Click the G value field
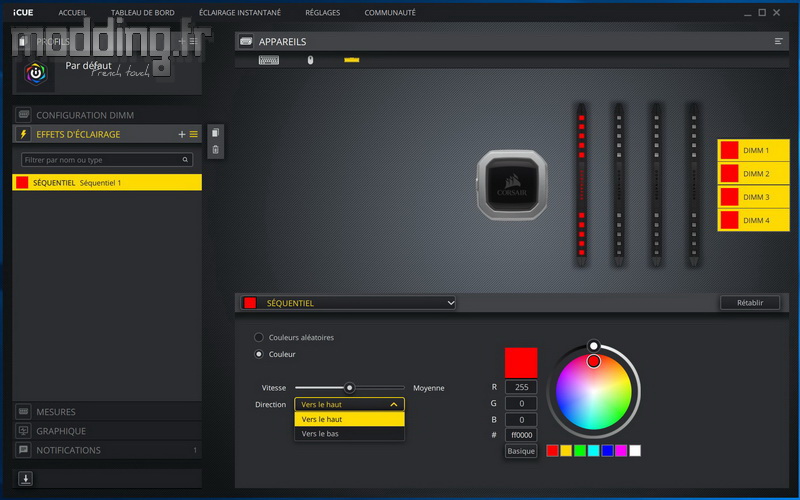The image size is (800, 500). click(x=521, y=404)
